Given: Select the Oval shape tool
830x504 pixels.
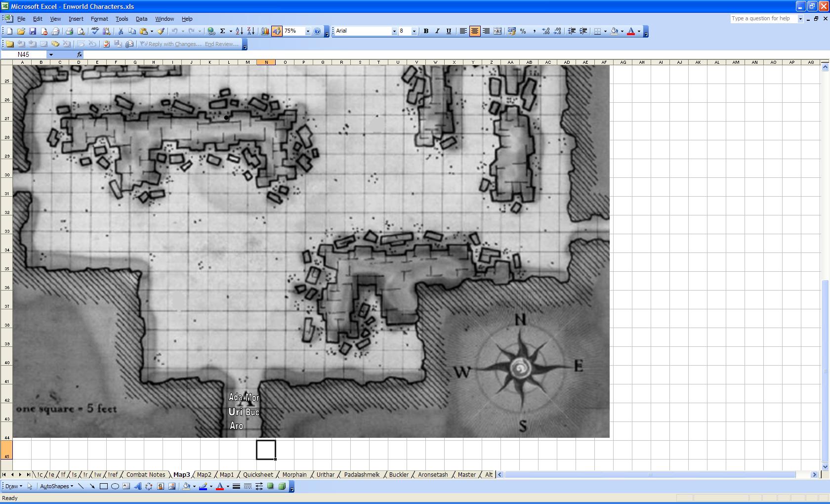Looking at the screenshot, I should point(115,486).
